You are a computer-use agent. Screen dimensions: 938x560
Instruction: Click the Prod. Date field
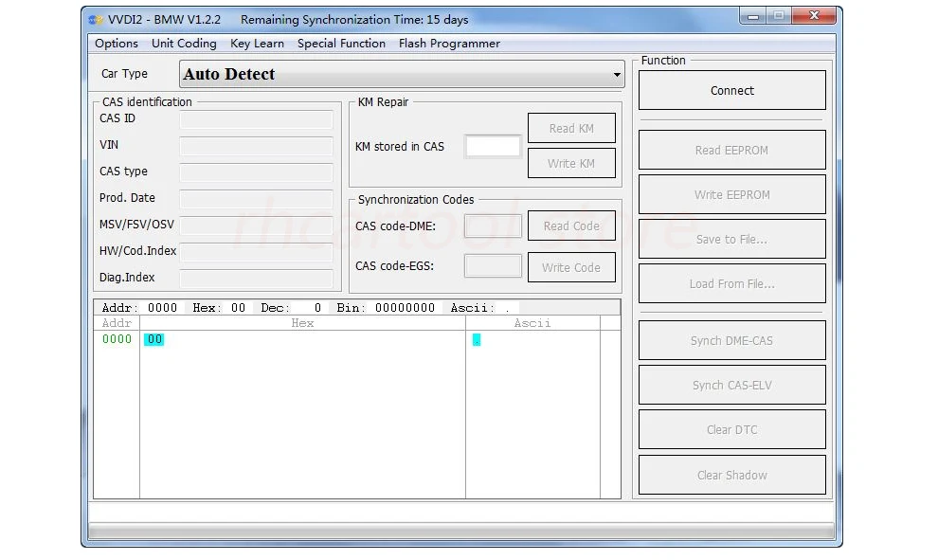point(256,199)
